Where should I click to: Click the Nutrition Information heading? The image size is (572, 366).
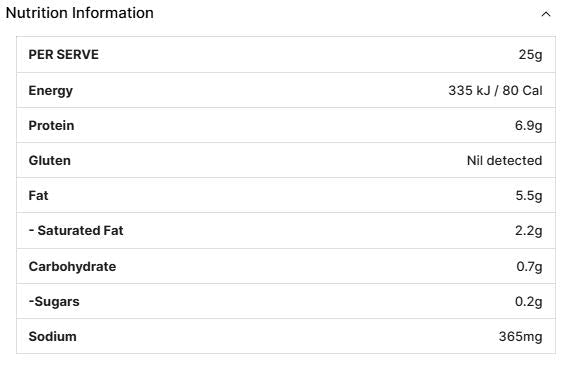[x=80, y=13]
